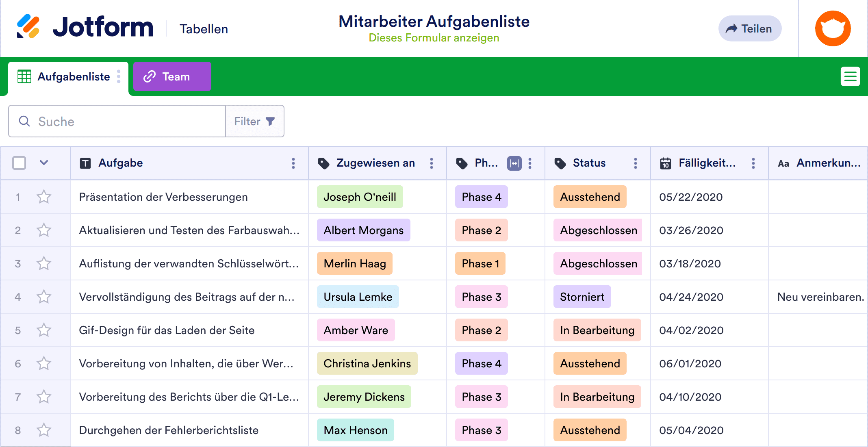Open Fälligkeit column options menu
This screenshot has width=868, height=447.
(753, 163)
